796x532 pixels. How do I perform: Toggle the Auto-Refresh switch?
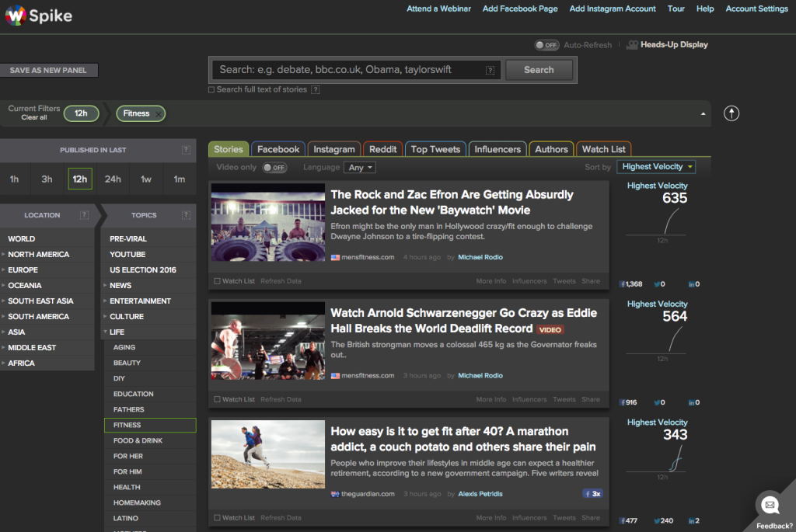click(546, 45)
